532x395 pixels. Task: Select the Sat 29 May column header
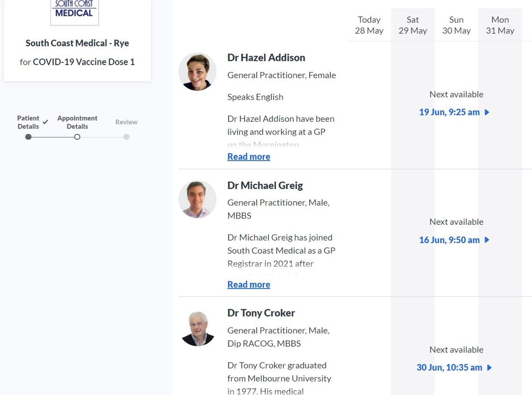[x=413, y=25]
